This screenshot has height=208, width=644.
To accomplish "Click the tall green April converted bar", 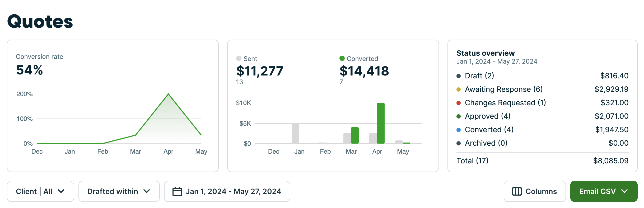I will (381, 123).
